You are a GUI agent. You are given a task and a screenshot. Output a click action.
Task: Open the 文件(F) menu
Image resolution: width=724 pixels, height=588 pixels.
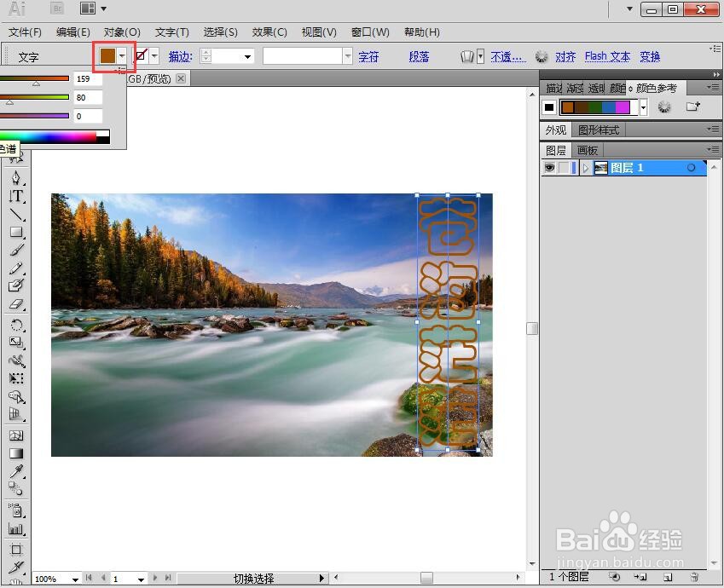(25, 32)
